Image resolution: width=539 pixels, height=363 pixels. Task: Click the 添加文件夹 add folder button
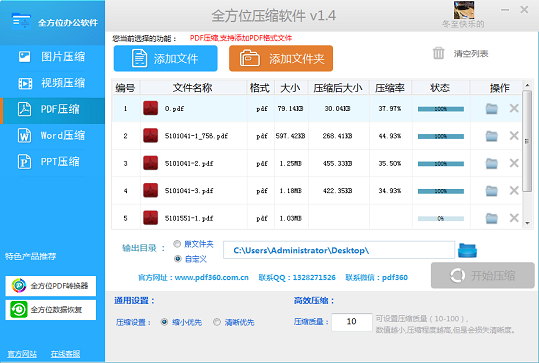tap(281, 58)
